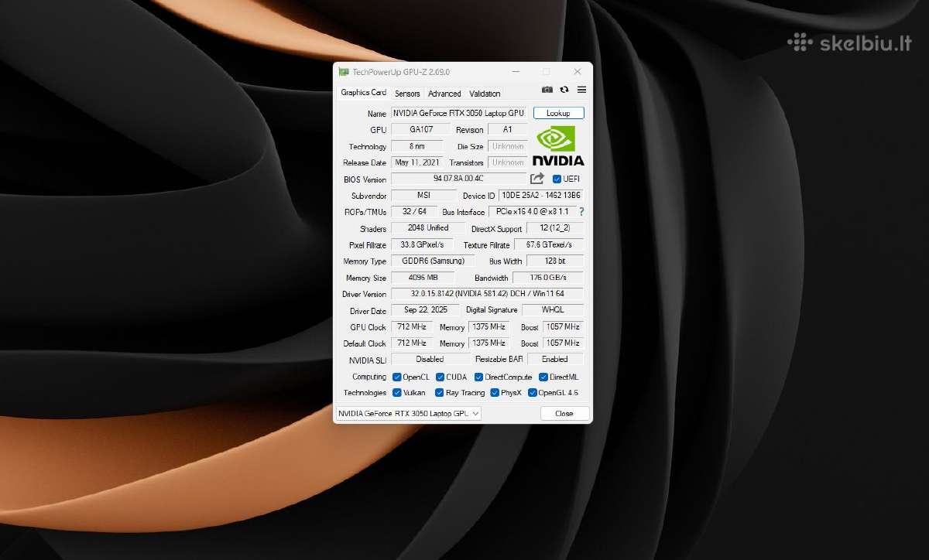
Task: Click the GPU Clock value 712 MHz
Action: click(x=412, y=327)
